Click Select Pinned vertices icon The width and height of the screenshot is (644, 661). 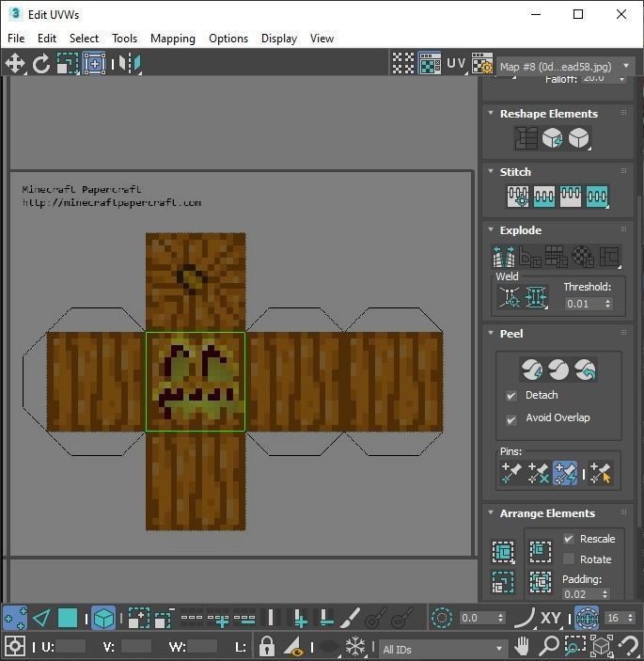[601, 473]
